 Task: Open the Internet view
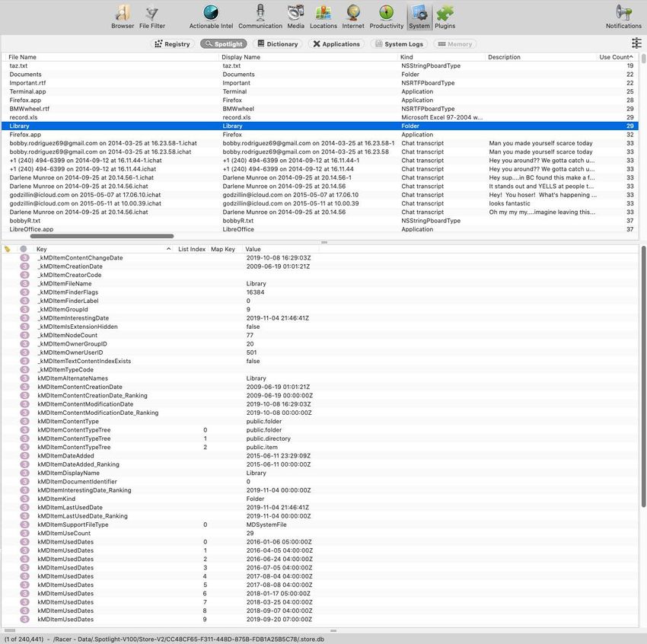[x=352, y=17]
